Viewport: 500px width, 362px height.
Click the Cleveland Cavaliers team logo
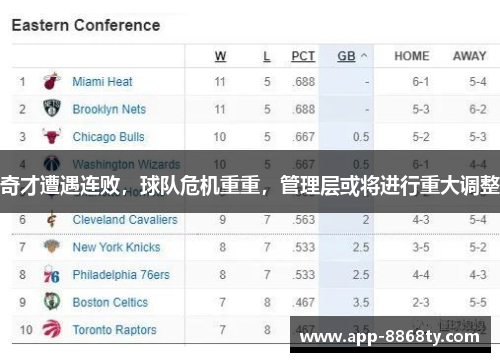[52, 219]
